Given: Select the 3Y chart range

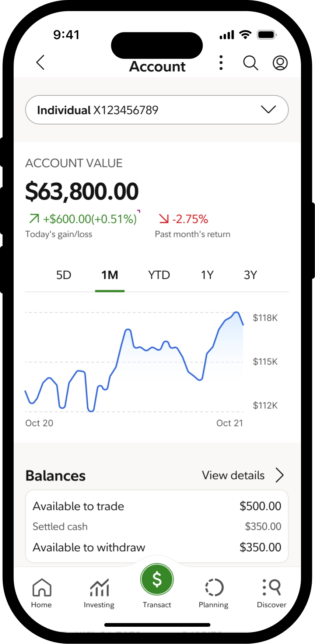Looking at the screenshot, I should 251,275.
